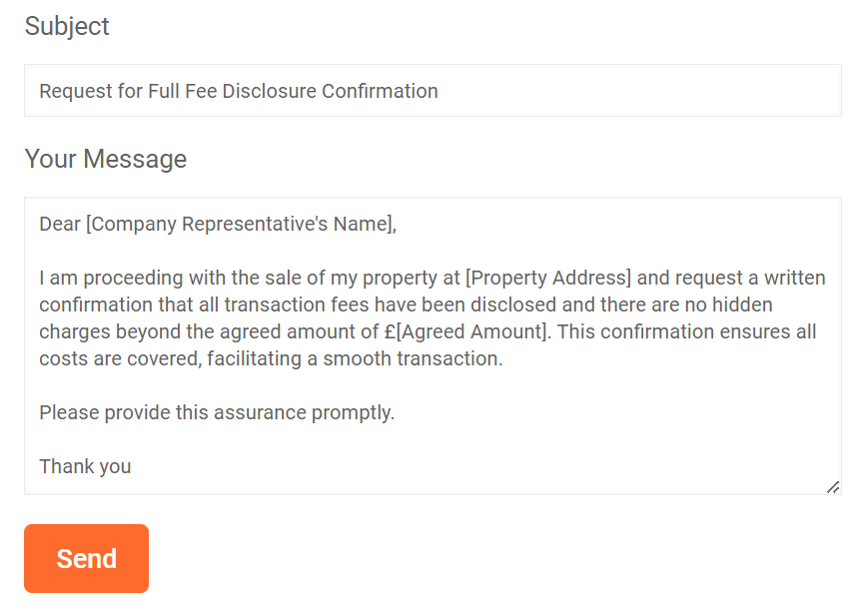
Task: Click the Send label text
Action: tap(86, 558)
